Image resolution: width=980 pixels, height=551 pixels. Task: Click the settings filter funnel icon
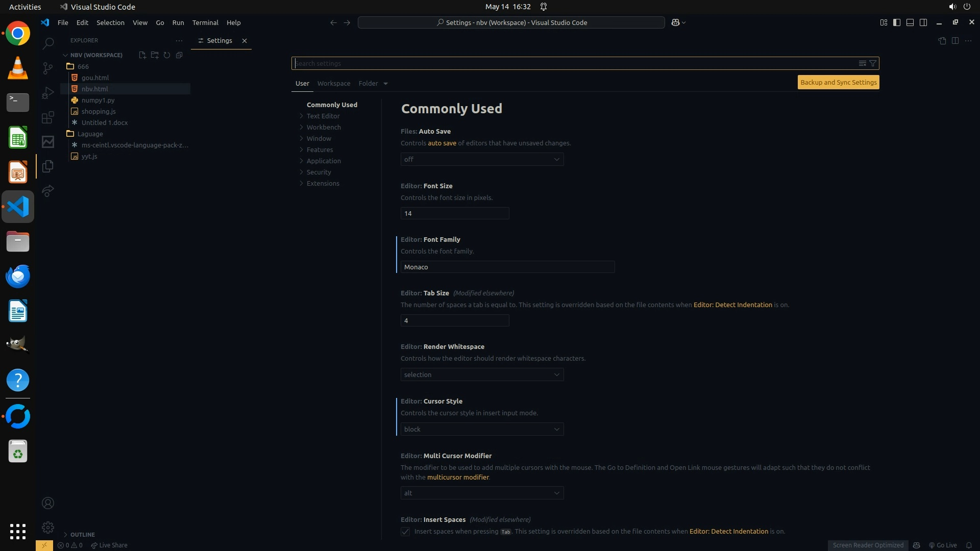(873, 63)
